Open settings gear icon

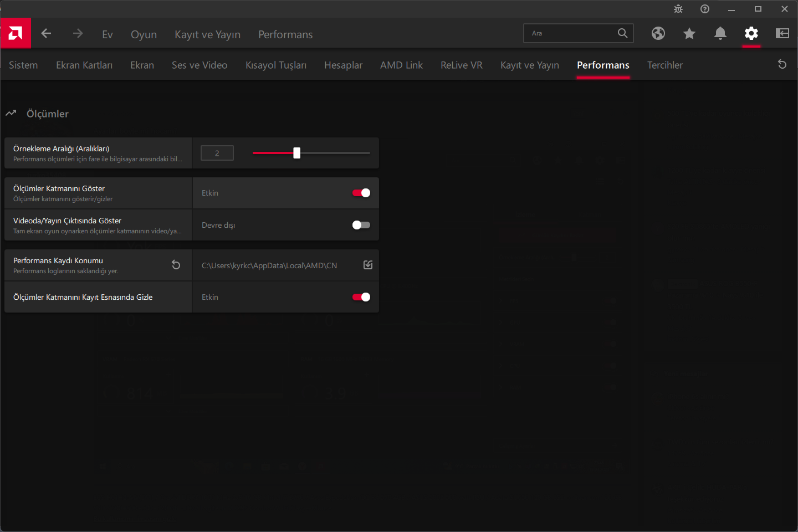point(751,33)
